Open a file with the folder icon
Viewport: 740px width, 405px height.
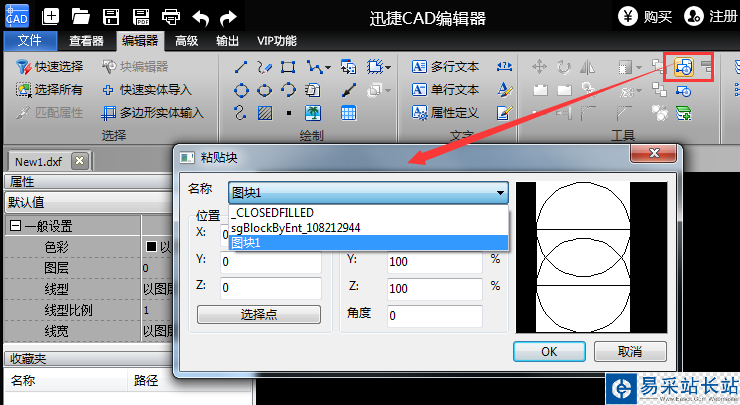coord(81,17)
